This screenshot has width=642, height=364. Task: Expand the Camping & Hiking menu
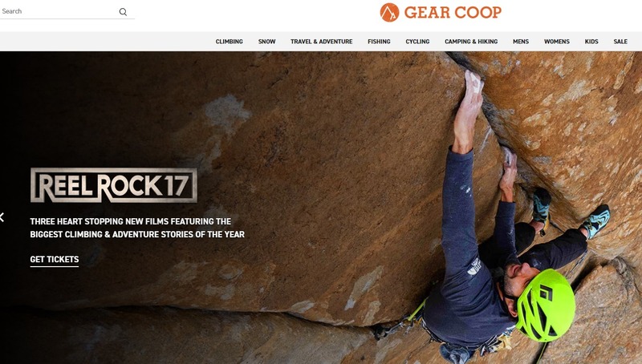(x=471, y=42)
